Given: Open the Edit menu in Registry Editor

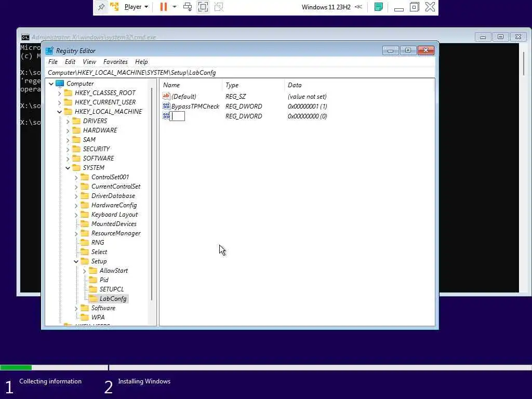Looking at the screenshot, I should [70, 62].
